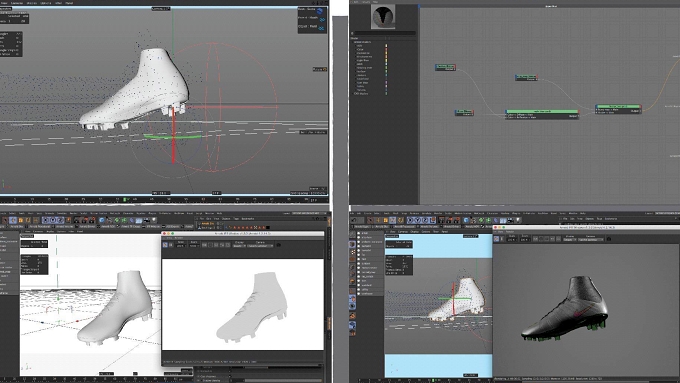Screen dimensions: 680x383
Task: Click the Camera object icon in textured-shoe window
Action: [x=510, y=220]
